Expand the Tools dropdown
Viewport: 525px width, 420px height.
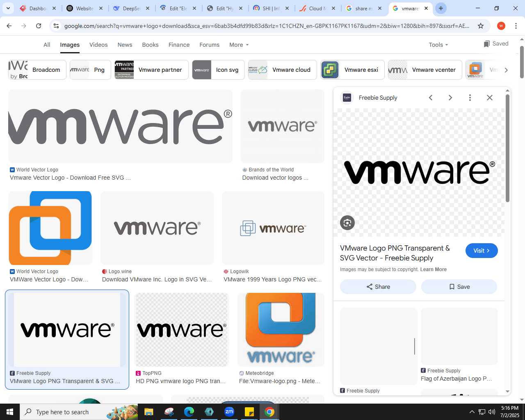coord(438,45)
